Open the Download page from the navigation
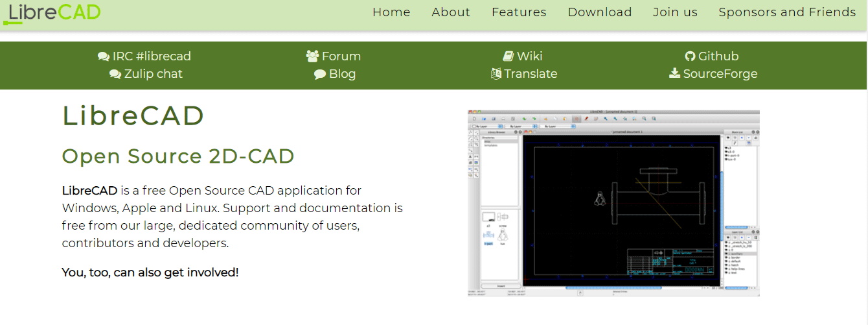Viewport: 868px width, 325px height. 600,12
